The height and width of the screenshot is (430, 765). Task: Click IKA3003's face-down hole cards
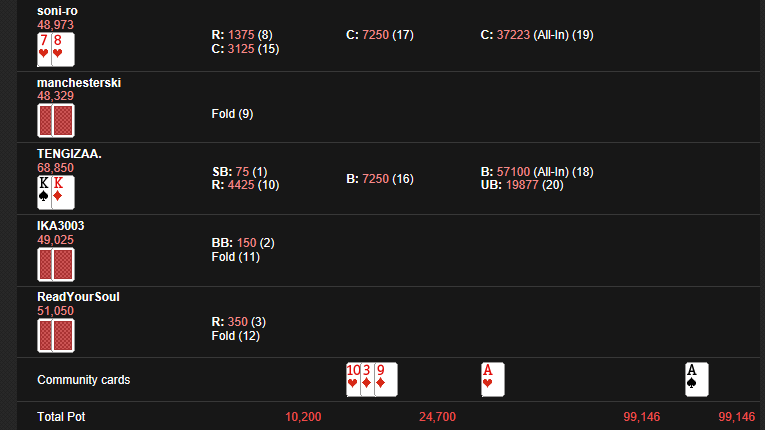click(x=56, y=264)
